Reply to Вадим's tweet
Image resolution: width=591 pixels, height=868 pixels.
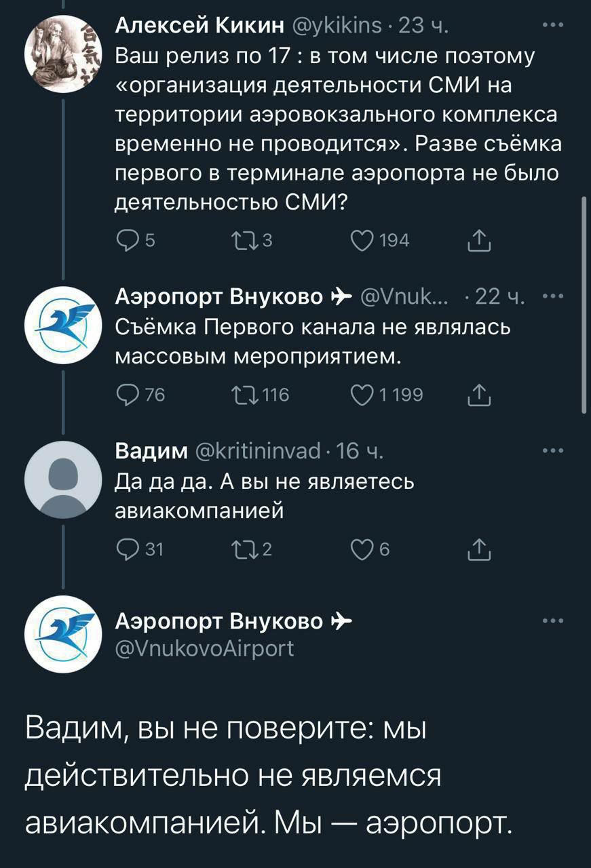click(x=128, y=551)
